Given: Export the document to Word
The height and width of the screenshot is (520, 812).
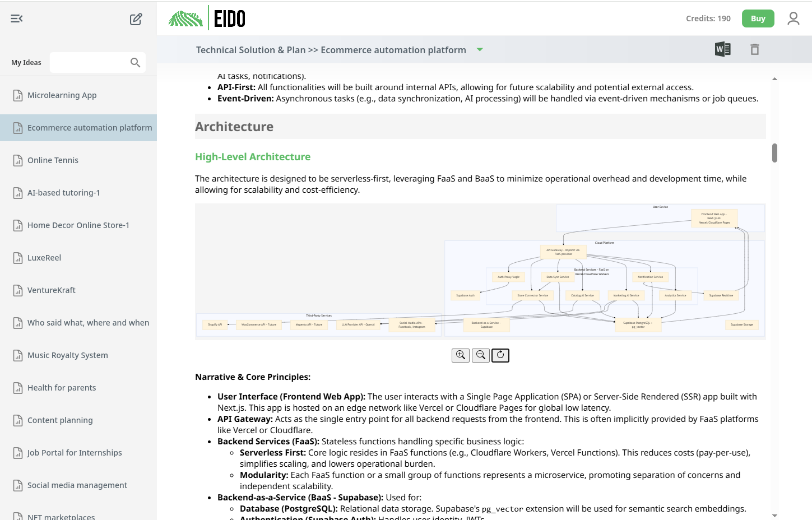Looking at the screenshot, I should (722, 49).
